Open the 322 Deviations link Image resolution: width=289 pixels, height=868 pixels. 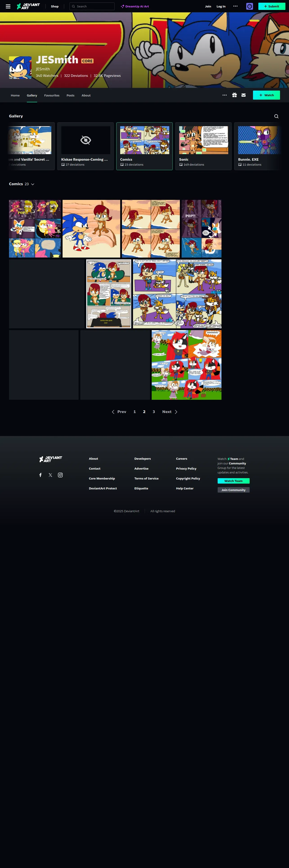point(76,75)
